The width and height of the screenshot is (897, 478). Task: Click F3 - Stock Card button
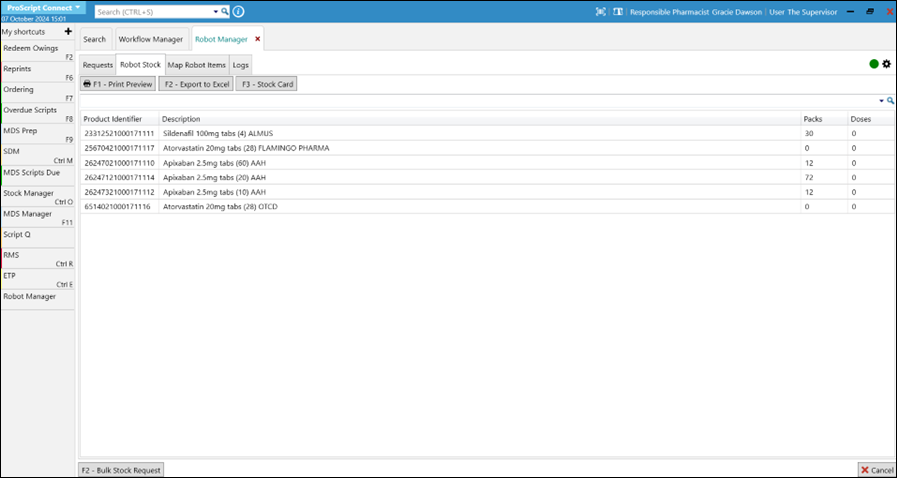click(267, 84)
